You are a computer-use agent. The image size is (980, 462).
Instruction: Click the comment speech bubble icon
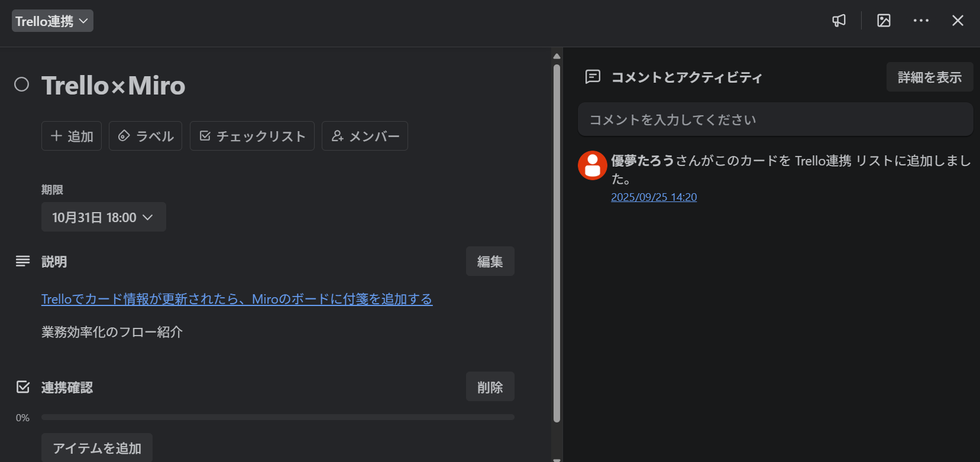(593, 77)
